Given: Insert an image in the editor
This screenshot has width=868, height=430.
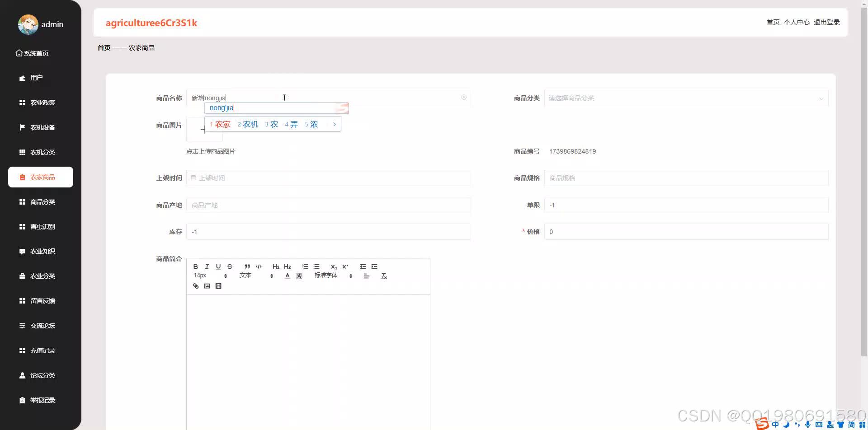Looking at the screenshot, I should pyautogui.click(x=207, y=286).
